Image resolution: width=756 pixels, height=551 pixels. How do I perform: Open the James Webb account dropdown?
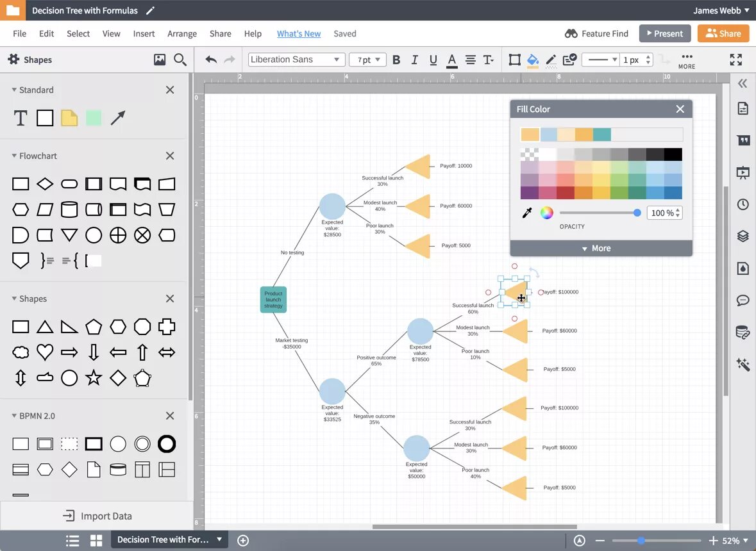(721, 11)
